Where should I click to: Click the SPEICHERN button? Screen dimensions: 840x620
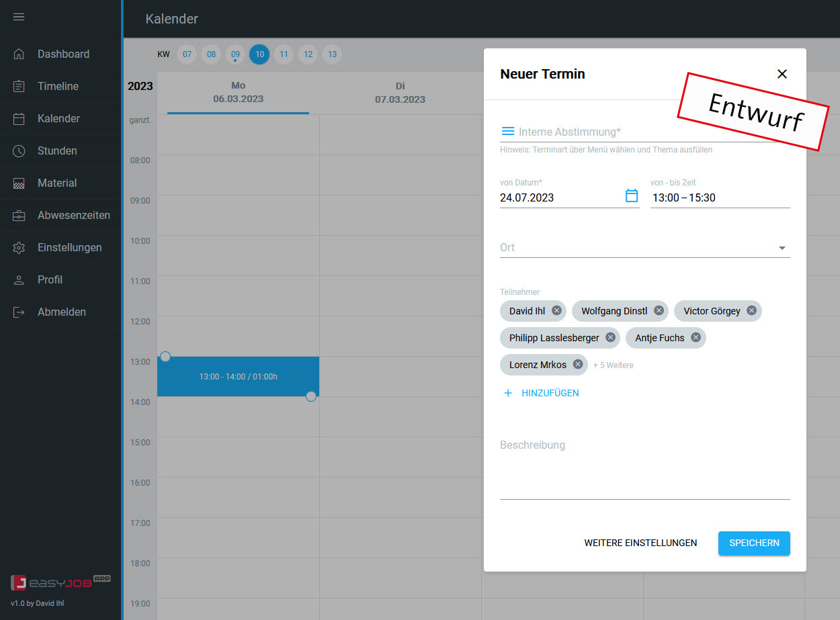(754, 543)
